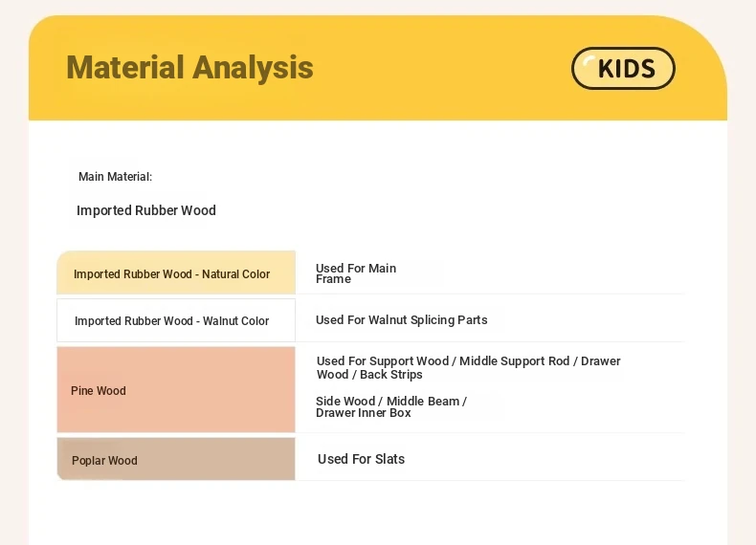Click the Used For Slats text
The image size is (756, 545).
361,459
